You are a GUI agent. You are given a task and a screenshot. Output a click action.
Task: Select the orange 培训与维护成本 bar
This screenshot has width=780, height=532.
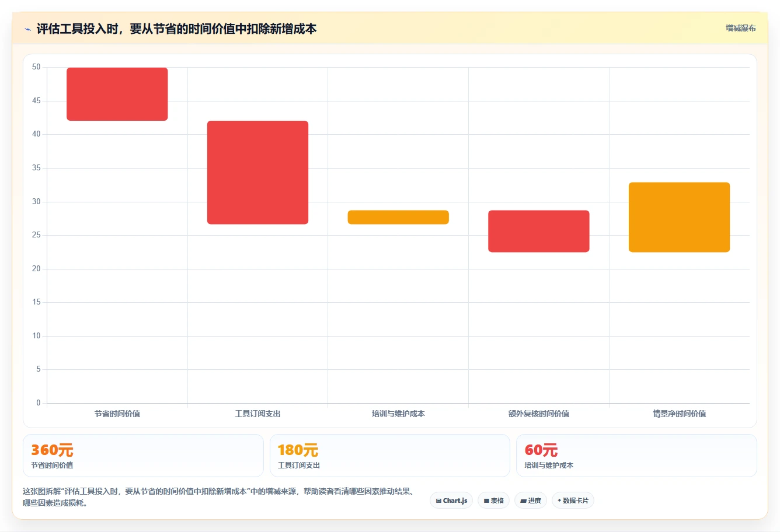coord(398,217)
